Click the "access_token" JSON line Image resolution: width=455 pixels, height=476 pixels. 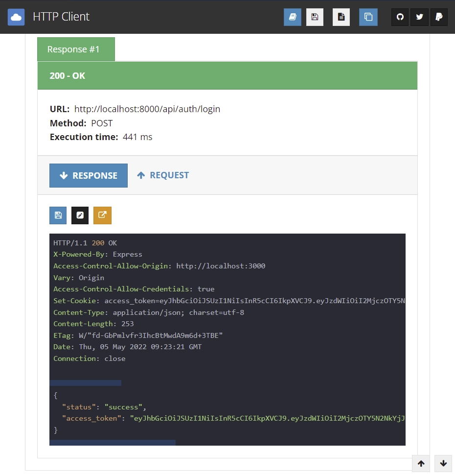[x=233, y=419]
